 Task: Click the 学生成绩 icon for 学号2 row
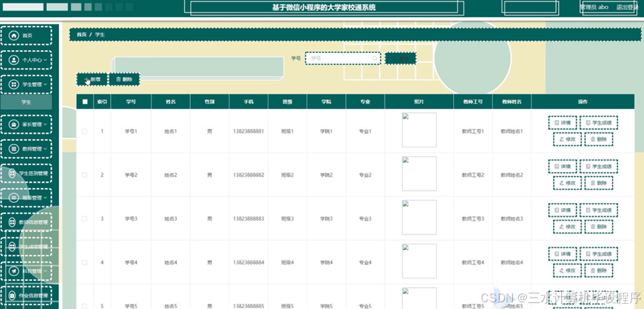click(x=588, y=166)
